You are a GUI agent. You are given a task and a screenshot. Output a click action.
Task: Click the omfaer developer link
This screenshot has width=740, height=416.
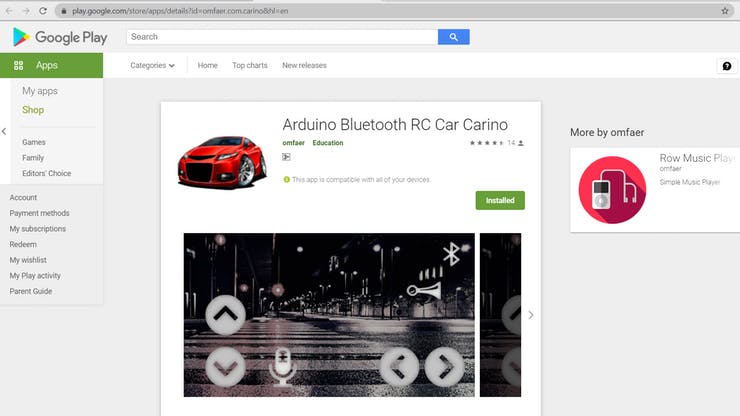tap(294, 143)
